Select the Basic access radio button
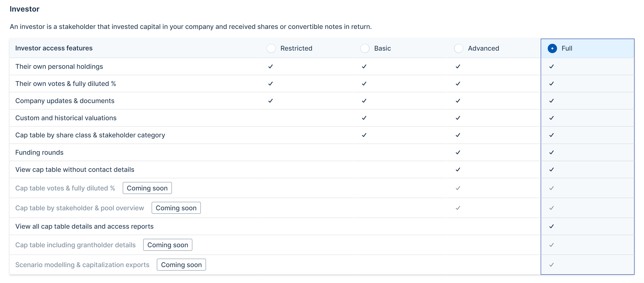Image resolution: width=644 pixels, height=283 pixels. pyautogui.click(x=365, y=48)
